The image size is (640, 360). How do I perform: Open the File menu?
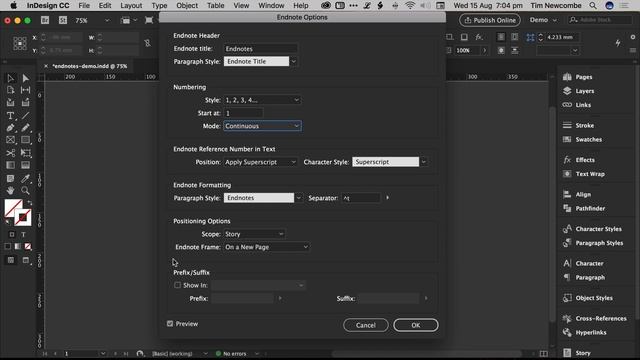pyautogui.click(x=84, y=5)
